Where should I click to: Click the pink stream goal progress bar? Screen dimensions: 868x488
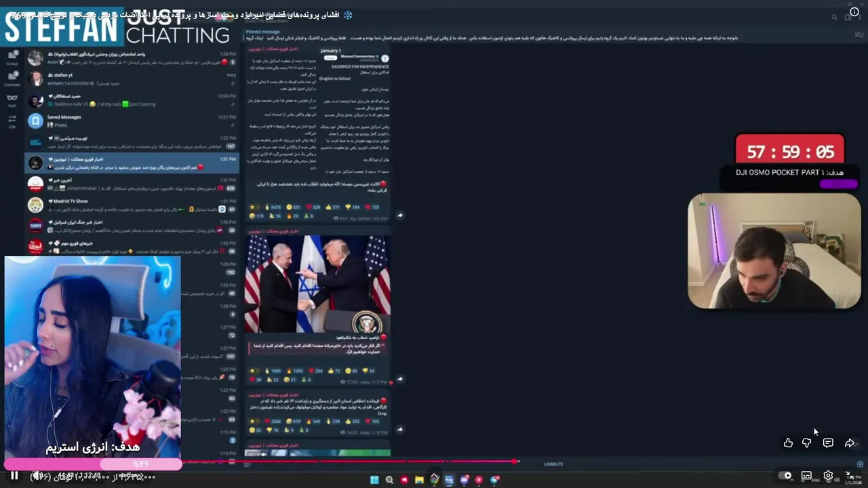92,464
